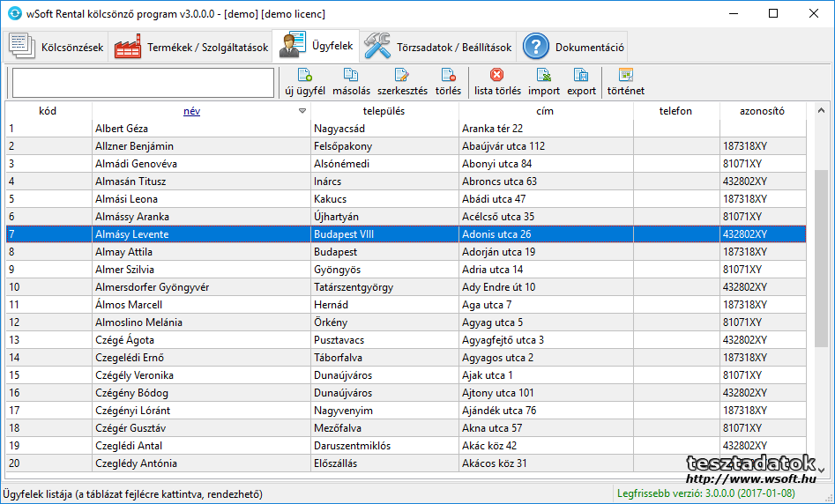Image resolution: width=835 pixels, height=504 pixels.
Task: Open the Dokumentáció tab
Action: (x=572, y=47)
